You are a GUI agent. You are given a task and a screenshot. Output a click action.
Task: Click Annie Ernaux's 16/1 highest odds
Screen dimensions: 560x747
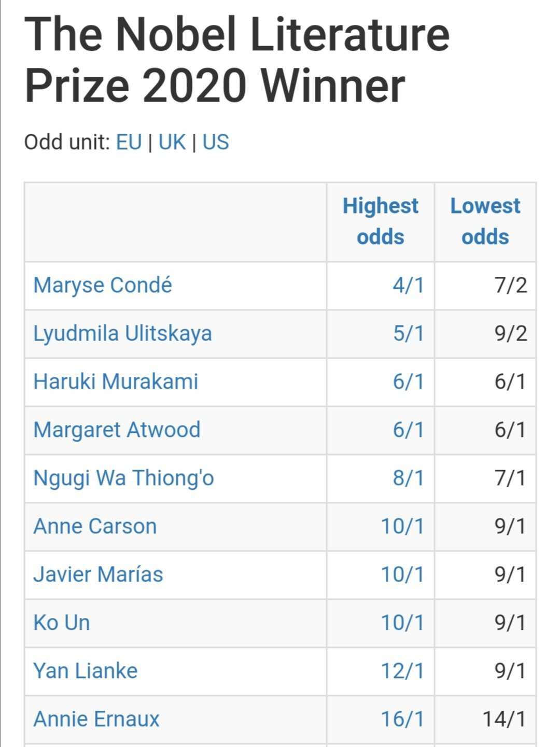[402, 720]
